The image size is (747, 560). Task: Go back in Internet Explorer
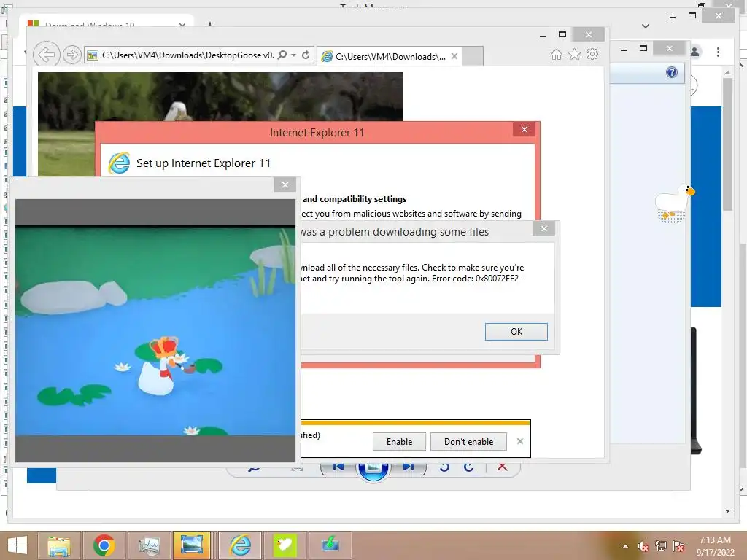click(x=46, y=55)
